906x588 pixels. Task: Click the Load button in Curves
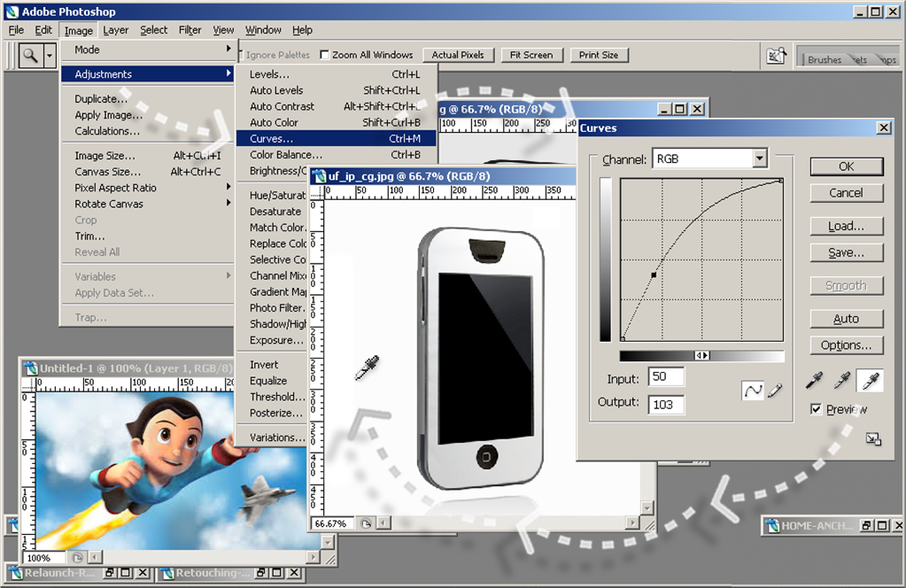click(x=847, y=226)
